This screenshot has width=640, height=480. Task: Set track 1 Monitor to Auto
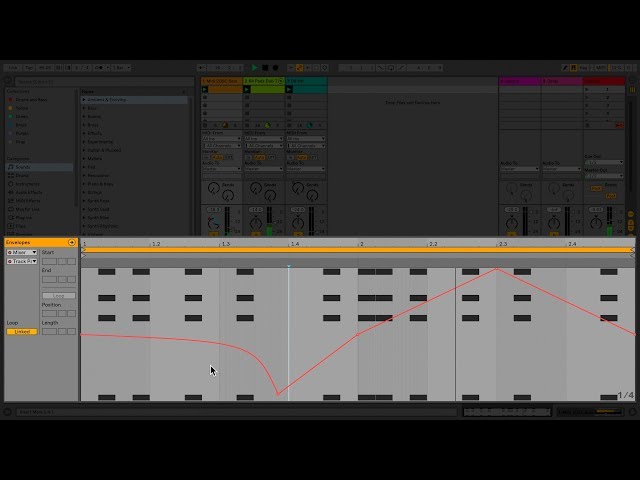point(218,157)
